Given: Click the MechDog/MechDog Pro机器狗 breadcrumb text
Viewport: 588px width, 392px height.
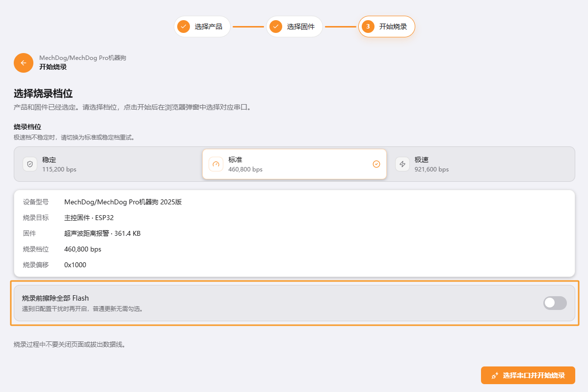Looking at the screenshot, I should coord(82,58).
